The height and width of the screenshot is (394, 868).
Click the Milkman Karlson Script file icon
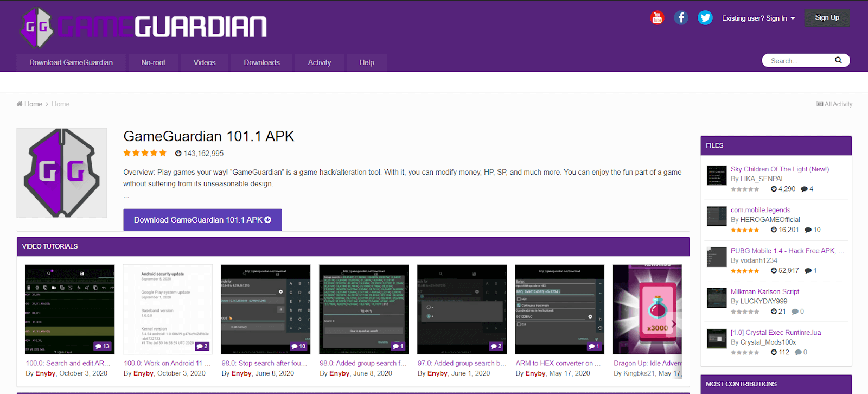tap(717, 298)
